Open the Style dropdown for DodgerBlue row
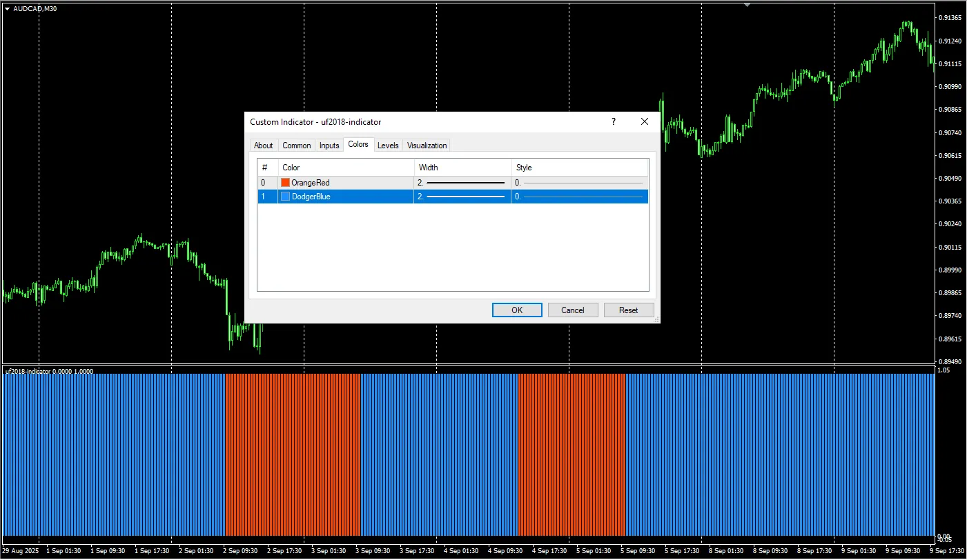This screenshot has width=967, height=560. click(580, 197)
